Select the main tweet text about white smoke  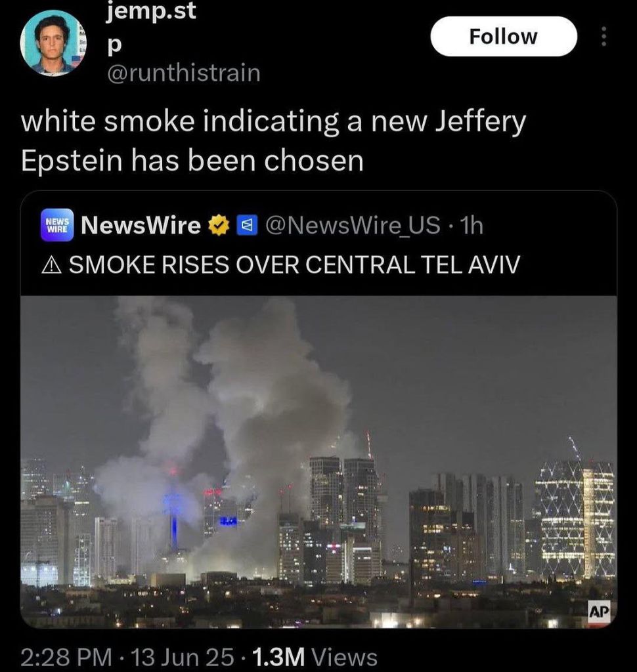(x=273, y=140)
